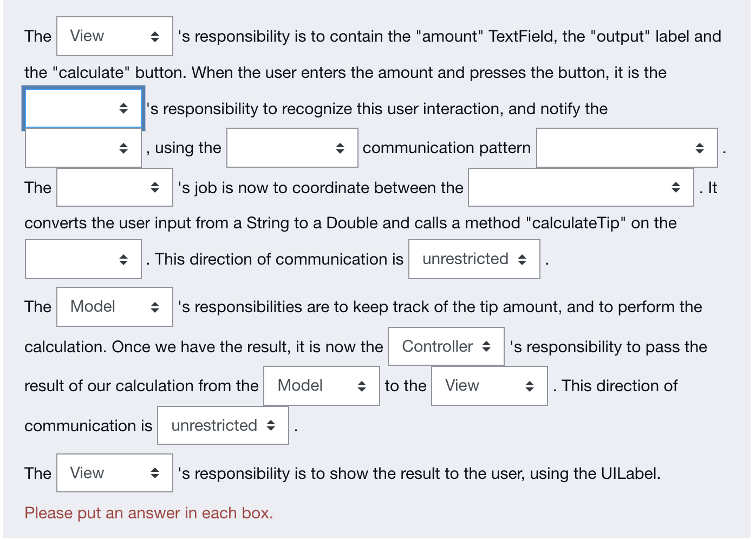Screen dimensions: 756x540
Task: Click the arrow icon of the Controller dropdown
Action: click(x=486, y=346)
